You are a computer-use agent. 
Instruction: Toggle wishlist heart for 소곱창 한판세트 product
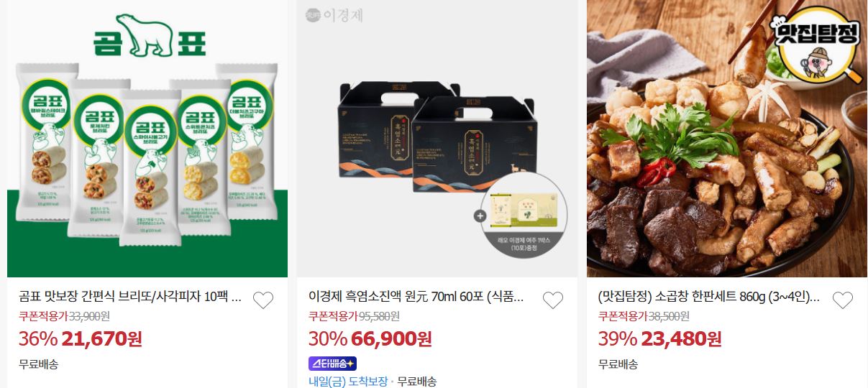coord(842,300)
